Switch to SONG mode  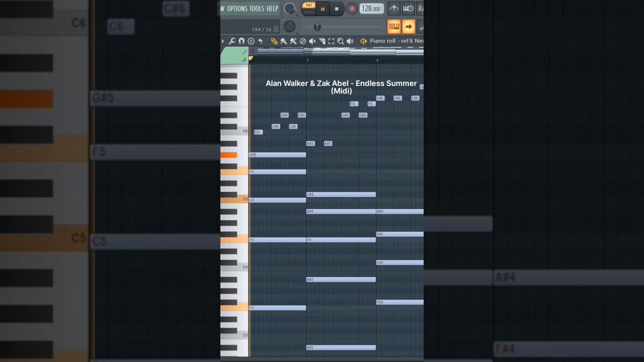click(x=308, y=13)
